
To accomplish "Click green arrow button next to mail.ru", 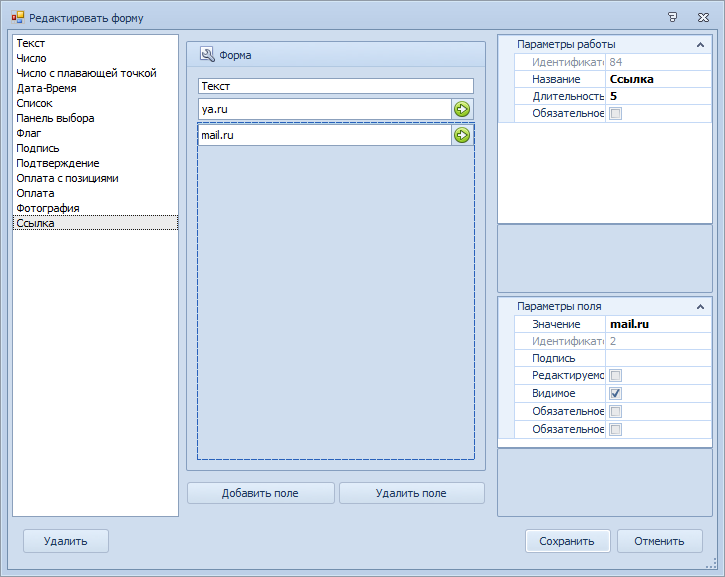I will [462, 135].
